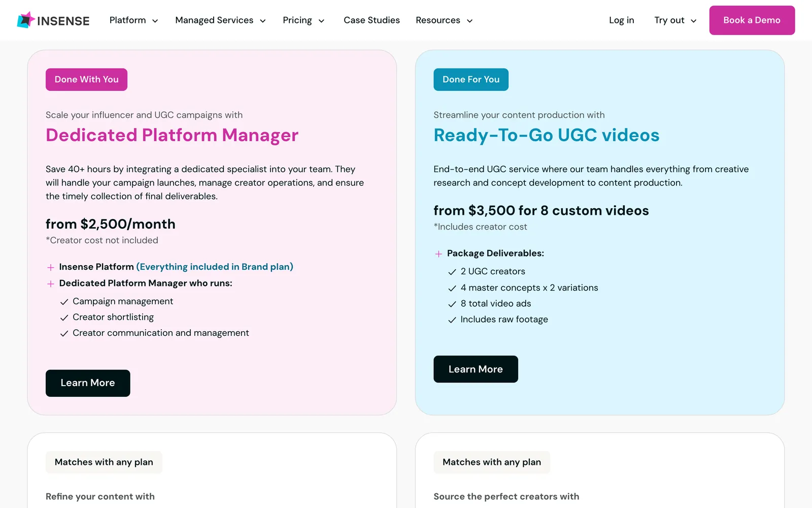Viewport: 812px width, 508px height.
Task: Click the Book a Demo button
Action: 752,20
